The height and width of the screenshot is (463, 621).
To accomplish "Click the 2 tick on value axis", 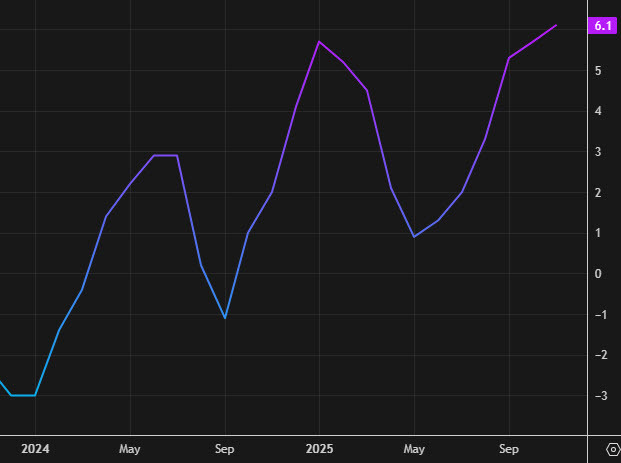I will tap(598, 193).
